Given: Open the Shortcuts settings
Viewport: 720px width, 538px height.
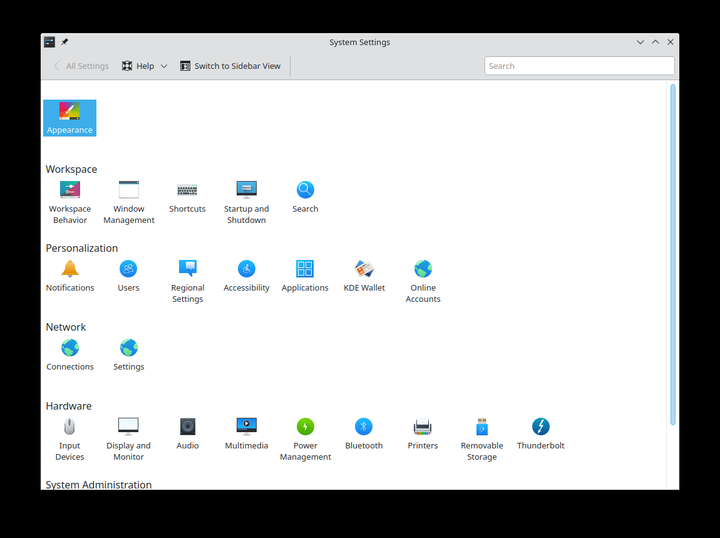Looking at the screenshot, I should (x=187, y=197).
